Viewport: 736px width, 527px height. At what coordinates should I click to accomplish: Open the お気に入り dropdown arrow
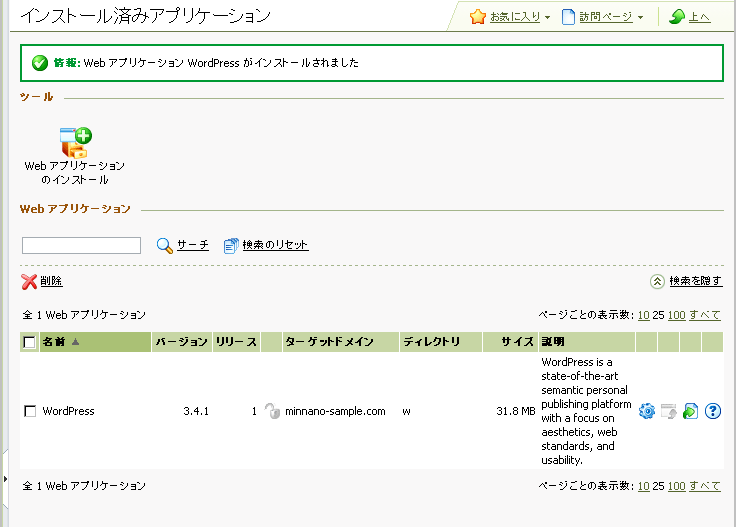pyautogui.click(x=547, y=18)
